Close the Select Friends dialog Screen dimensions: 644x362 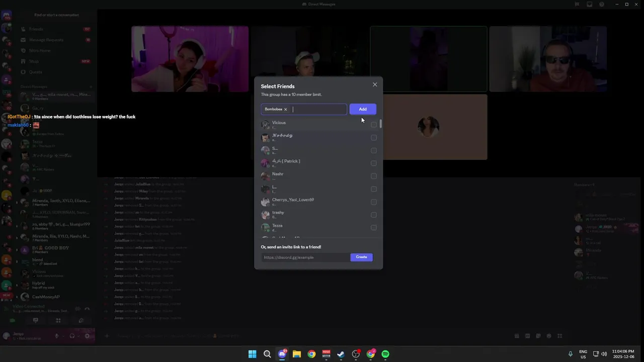375,84
